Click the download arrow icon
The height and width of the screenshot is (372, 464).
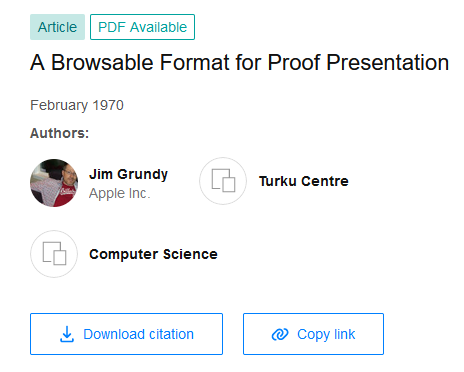pyautogui.click(x=67, y=334)
